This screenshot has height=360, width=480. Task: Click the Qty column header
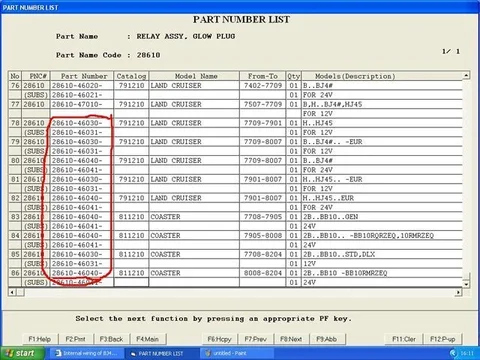(x=294, y=76)
